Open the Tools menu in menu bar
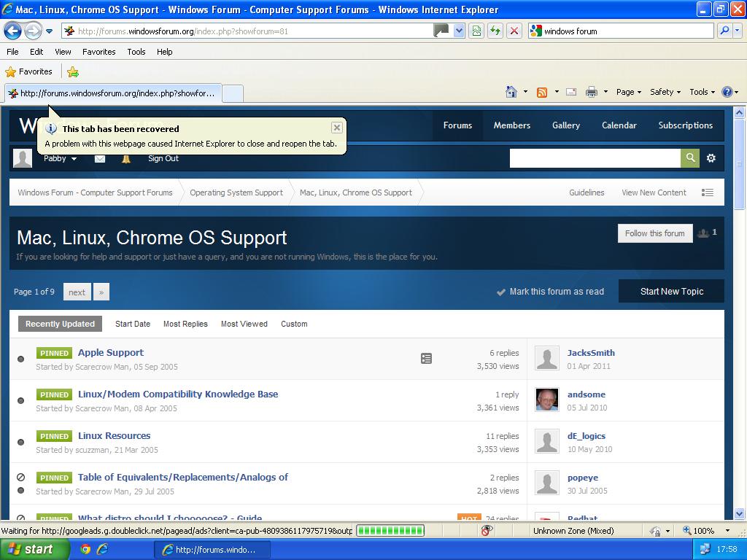The height and width of the screenshot is (560, 747). pos(136,52)
